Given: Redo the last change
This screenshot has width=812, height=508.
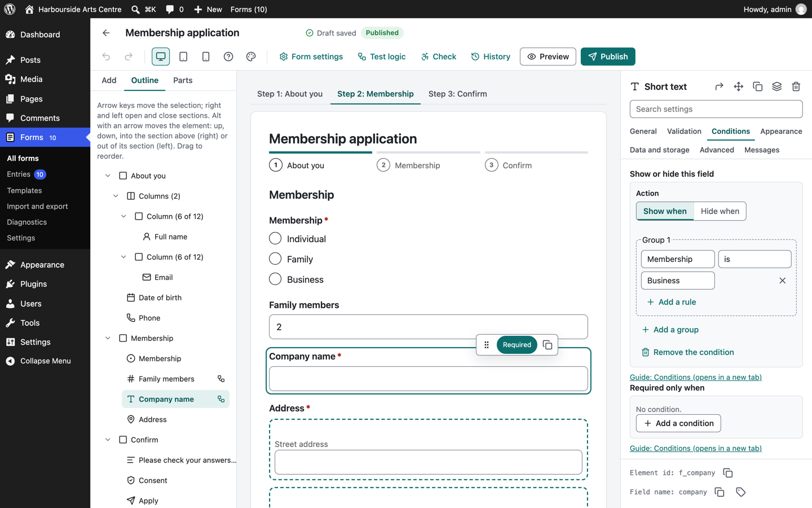Looking at the screenshot, I should click(129, 56).
